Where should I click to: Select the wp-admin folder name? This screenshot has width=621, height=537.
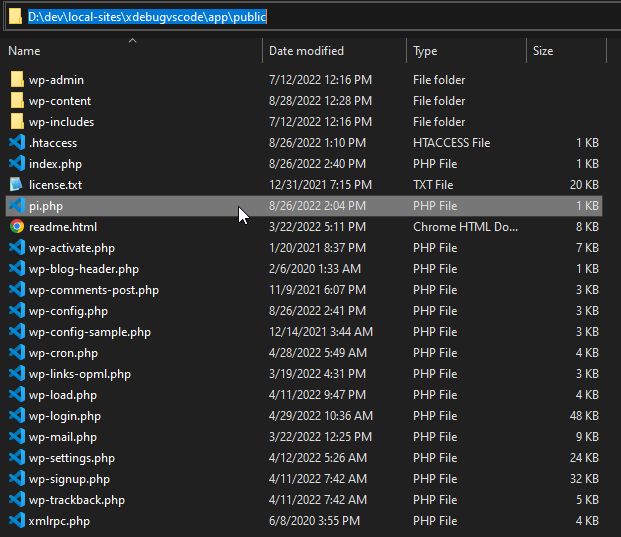[x=56, y=80]
